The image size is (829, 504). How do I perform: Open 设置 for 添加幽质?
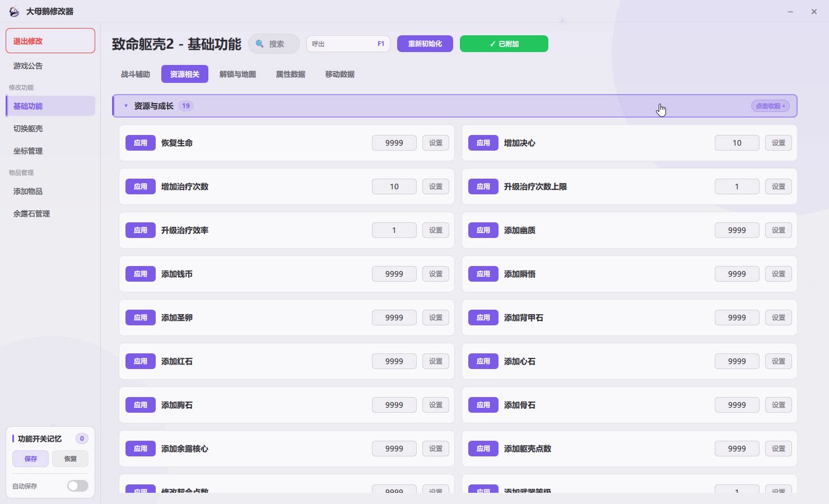click(x=779, y=230)
